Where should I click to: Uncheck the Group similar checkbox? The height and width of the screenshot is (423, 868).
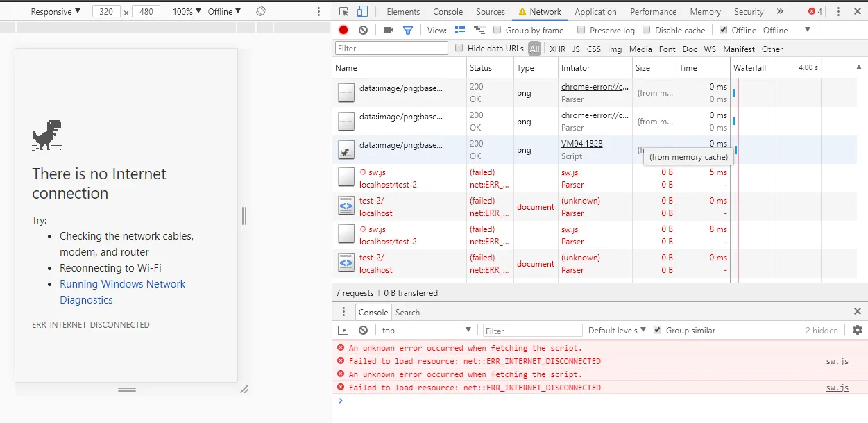(658, 331)
